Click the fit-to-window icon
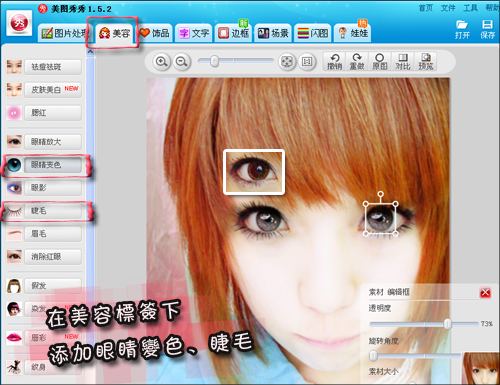Screen dimensions: 500x385 click(x=287, y=62)
